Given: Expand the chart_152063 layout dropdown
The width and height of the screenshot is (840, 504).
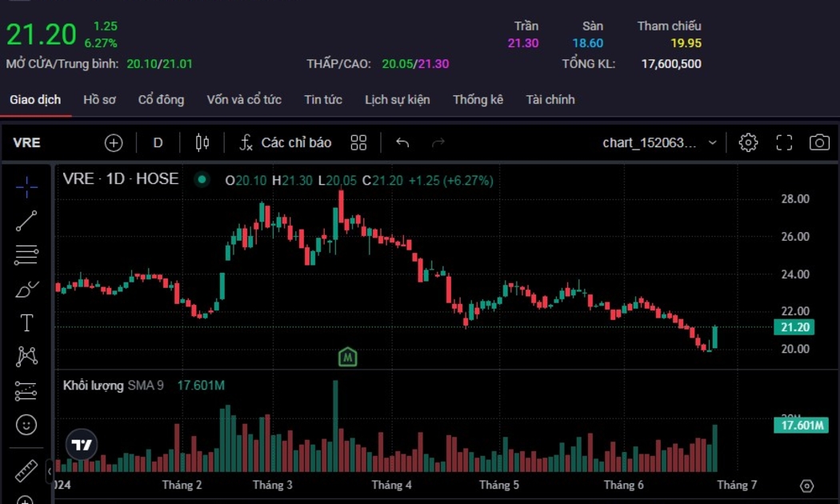Looking at the screenshot, I should (x=712, y=142).
